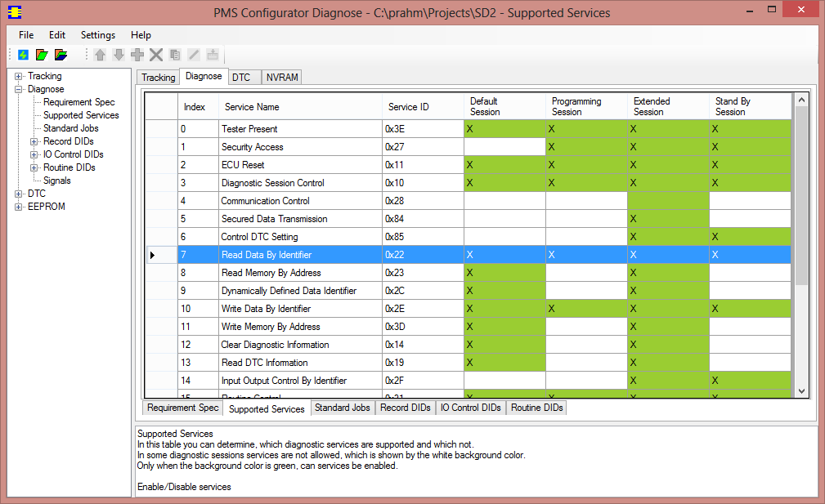Viewport: 825px width, 504px height.
Task: Open the Settings menu
Action: 97,35
